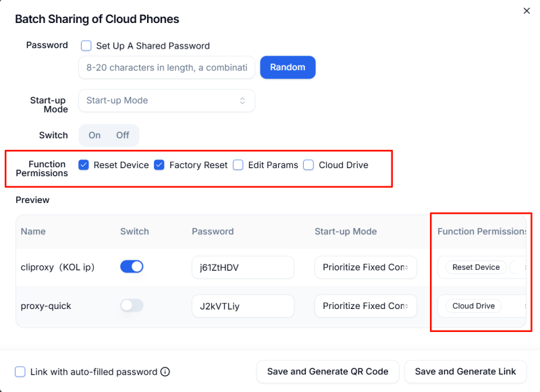Screen dimensions: 540x392
Task: Click Save and Generate Link
Action: 465,372
